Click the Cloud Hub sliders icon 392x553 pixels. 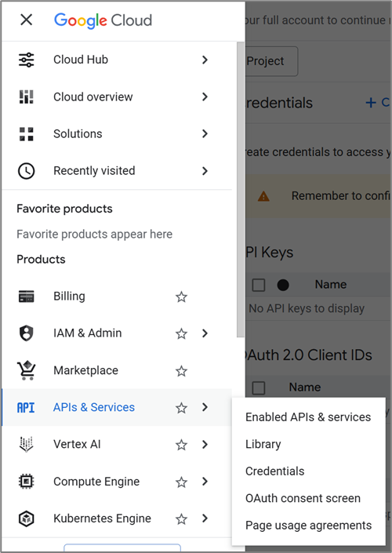(27, 60)
